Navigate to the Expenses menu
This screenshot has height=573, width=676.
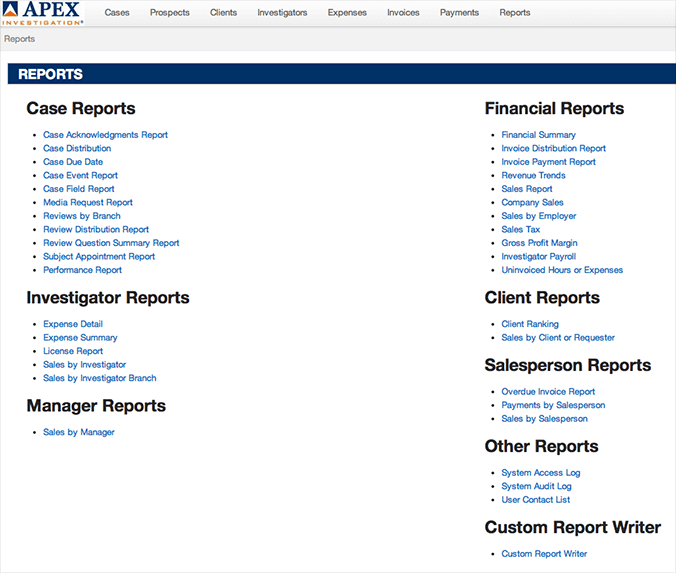point(347,13)
